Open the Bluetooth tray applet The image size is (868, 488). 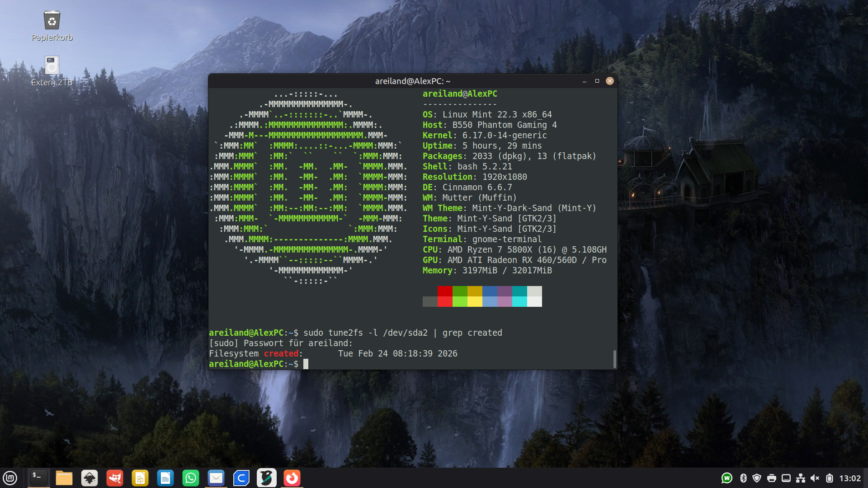(743, 478)
